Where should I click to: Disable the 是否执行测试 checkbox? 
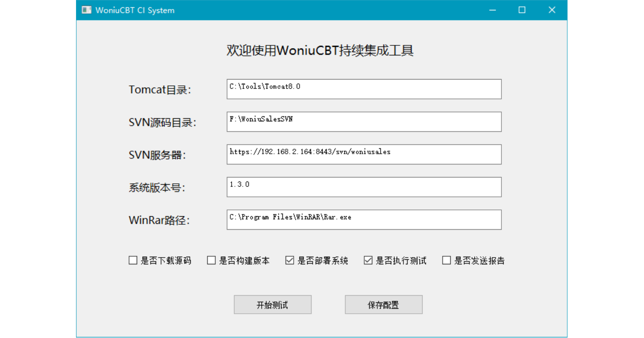[x=368, y=260]
